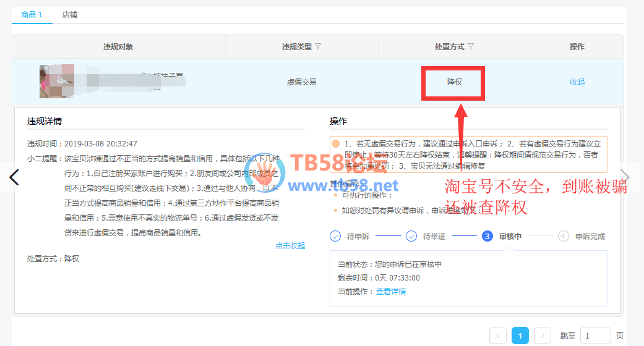Select the 审核中 step number 3 icon
Image resolution: width=644 pixels, height=346 pixels.
coord(487,236)
